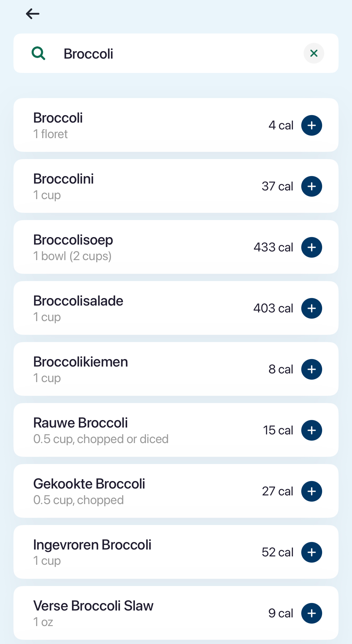352x644 pixels.
Task: Open the Broccolisoep result details
Action: point(134,247)
